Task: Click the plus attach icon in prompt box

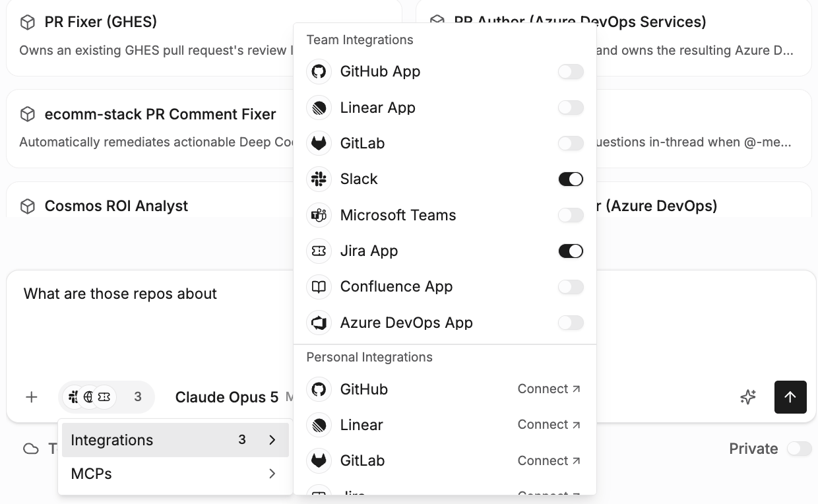Action: 31,397
